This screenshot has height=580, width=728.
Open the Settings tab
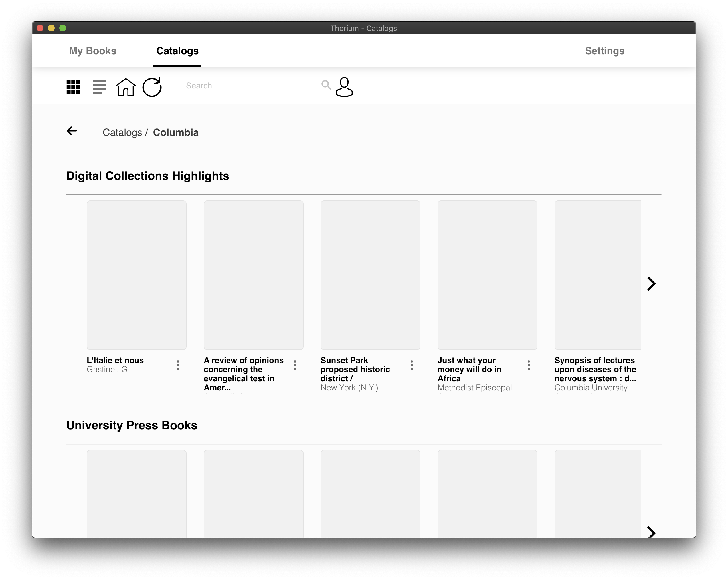[604, 51]
